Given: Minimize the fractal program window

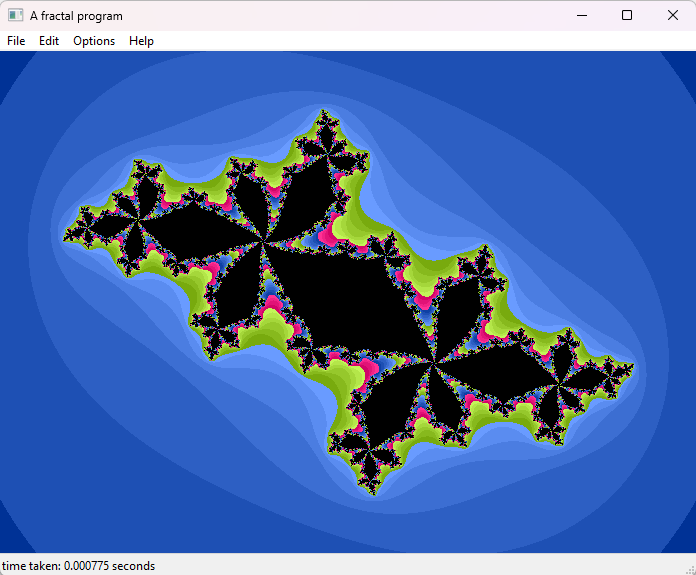Looking at the screenshot, I should coord(581,15).
